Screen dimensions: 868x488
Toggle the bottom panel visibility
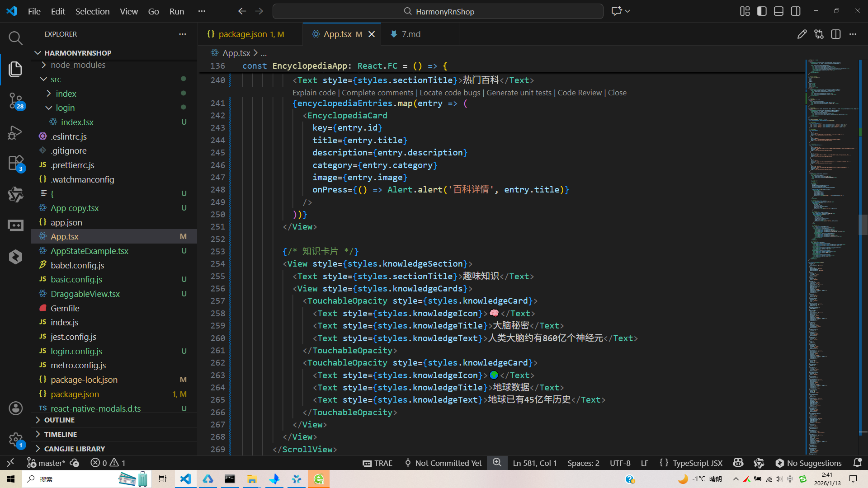[778, 11]
